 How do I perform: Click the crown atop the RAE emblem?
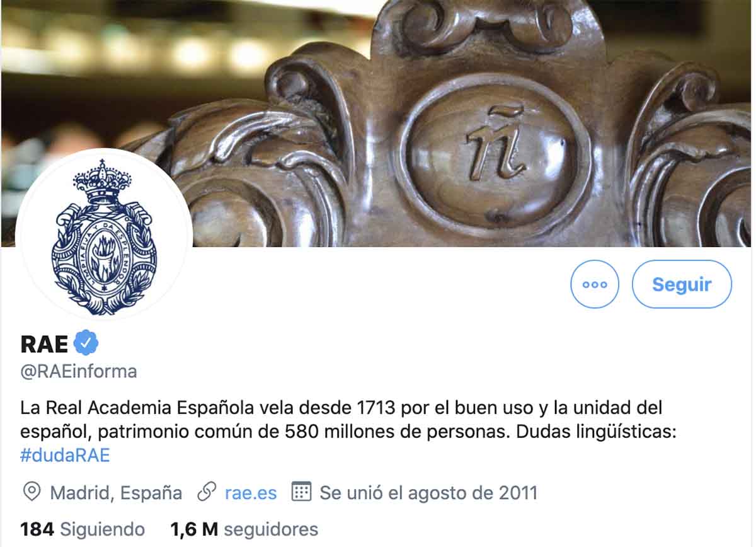102,182
